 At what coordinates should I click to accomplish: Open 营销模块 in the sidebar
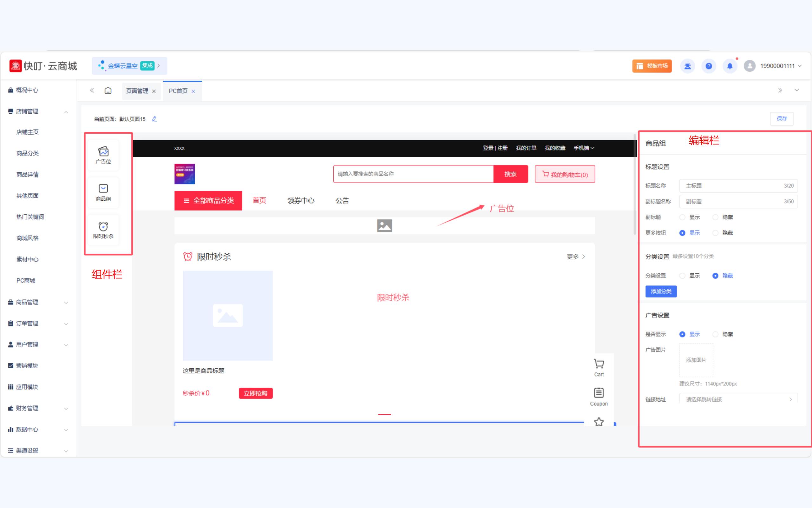tap(27, 365)
